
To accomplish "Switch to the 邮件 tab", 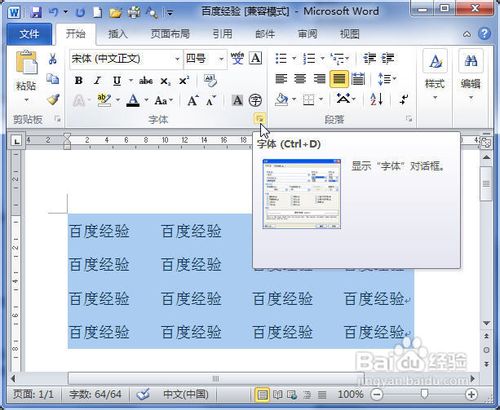I will (265, 34).
